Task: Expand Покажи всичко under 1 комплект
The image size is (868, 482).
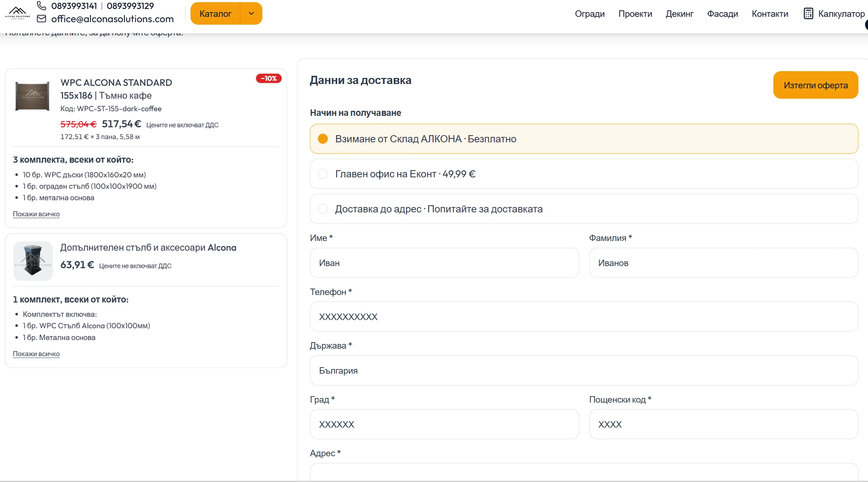Action: tap(36, 354)
